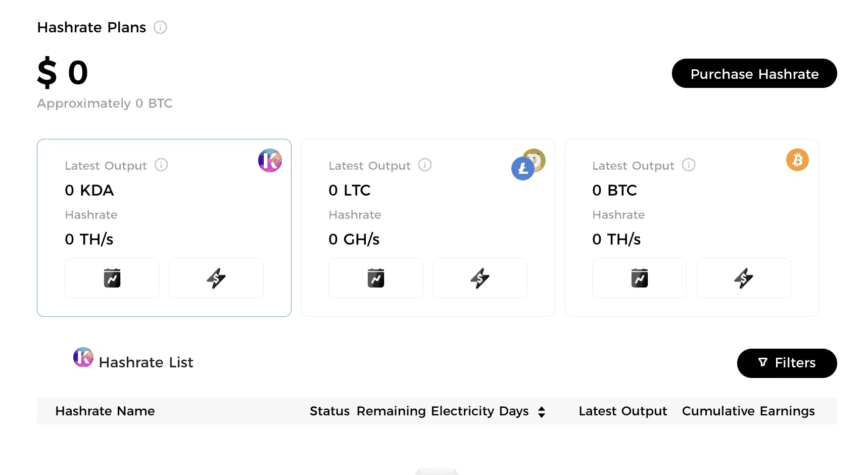Click info icon beside Hashrate Plans
The height and width of the screenshot is (475, 868).
[x=160, y=27]
